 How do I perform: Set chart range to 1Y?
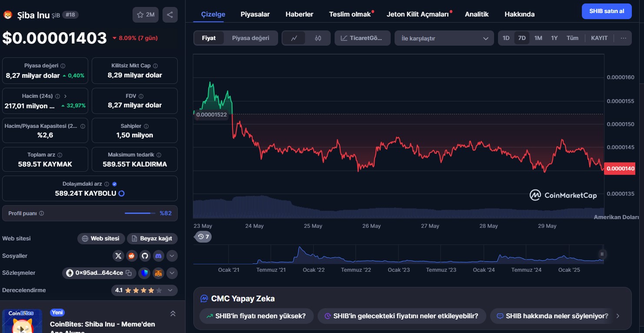click(x=554, y=38)
